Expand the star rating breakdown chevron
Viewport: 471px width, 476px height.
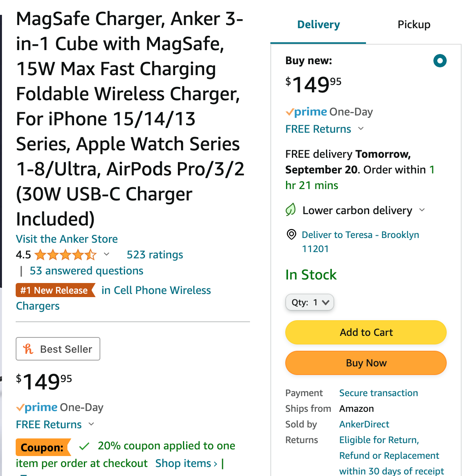(x=107, y=254)
